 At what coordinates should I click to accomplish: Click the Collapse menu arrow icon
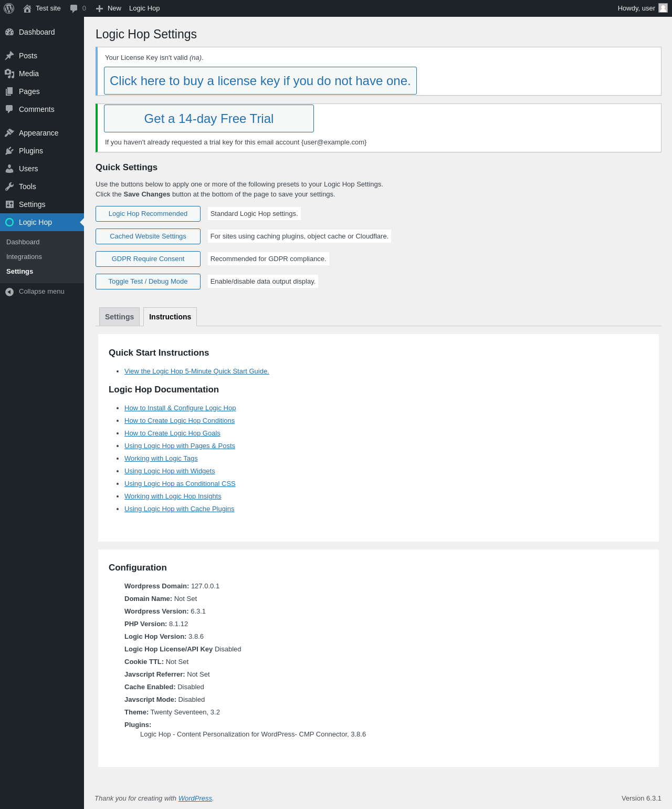9,292
